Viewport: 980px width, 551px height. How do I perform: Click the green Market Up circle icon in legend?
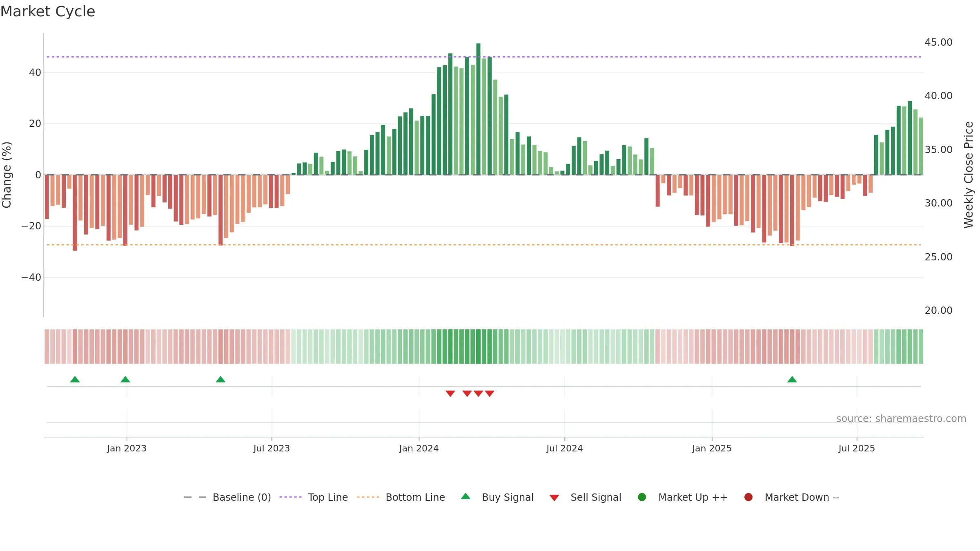point(642,497)
